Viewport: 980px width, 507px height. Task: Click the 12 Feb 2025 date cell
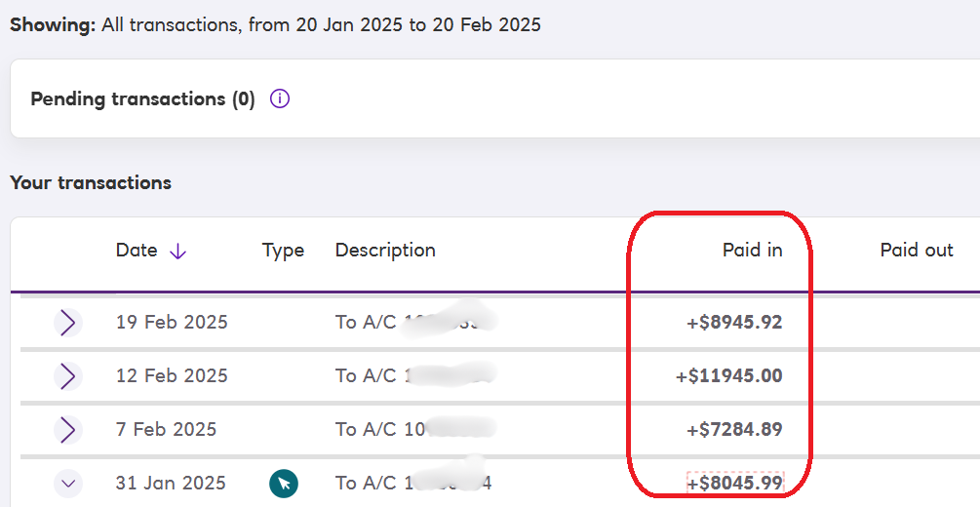point(172,376)
